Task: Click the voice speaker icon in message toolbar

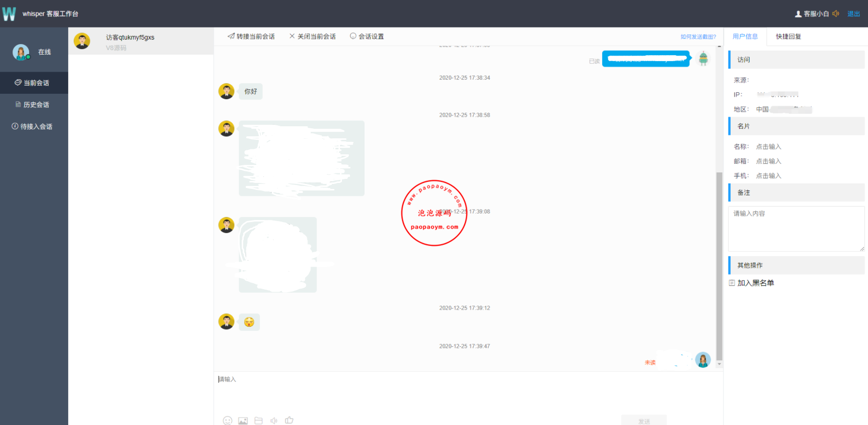Action: 274,420
